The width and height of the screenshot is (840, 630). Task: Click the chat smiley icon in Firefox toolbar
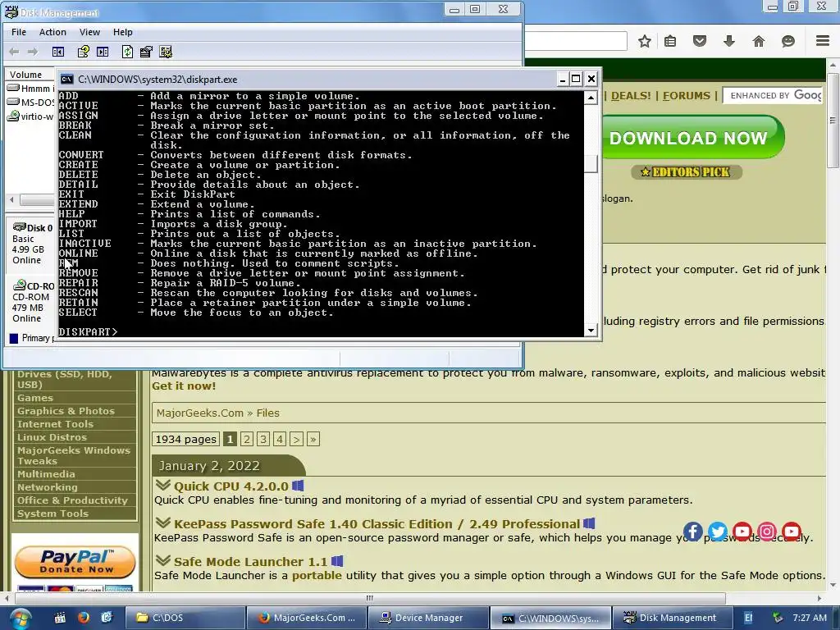788,41
